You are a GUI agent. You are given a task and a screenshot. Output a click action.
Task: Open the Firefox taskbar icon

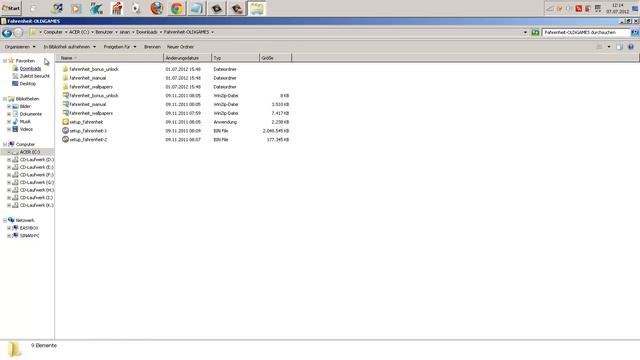pyautogui.click(x=157, y=8)
